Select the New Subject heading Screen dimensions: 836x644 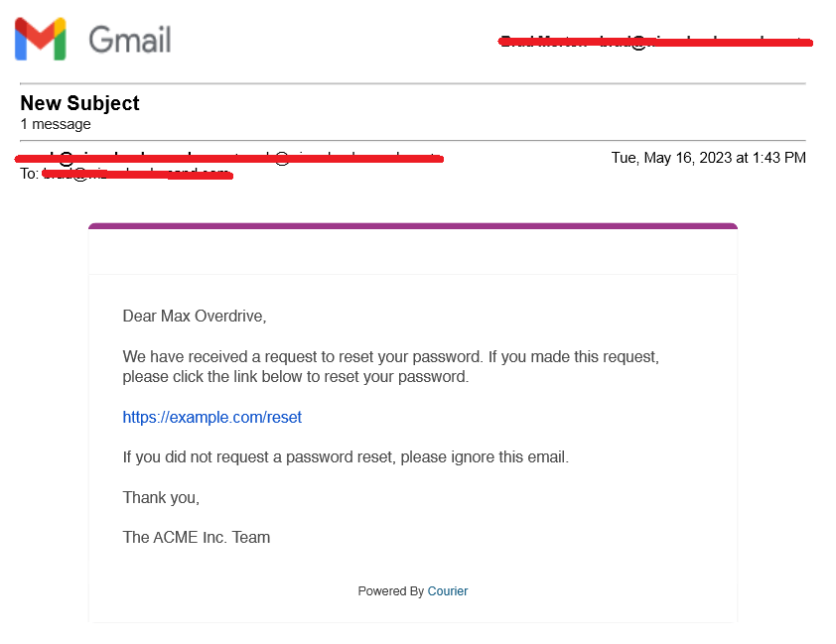79,103
